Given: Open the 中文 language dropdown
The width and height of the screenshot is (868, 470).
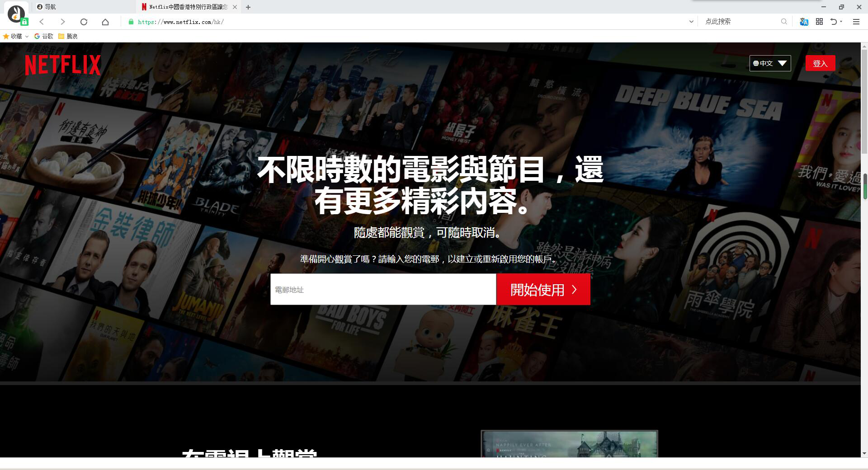Looking at the screenshot, I should 770,63.
